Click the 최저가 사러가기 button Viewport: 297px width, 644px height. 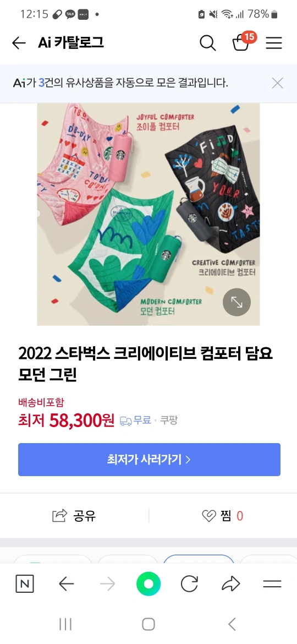pos(149,460)
